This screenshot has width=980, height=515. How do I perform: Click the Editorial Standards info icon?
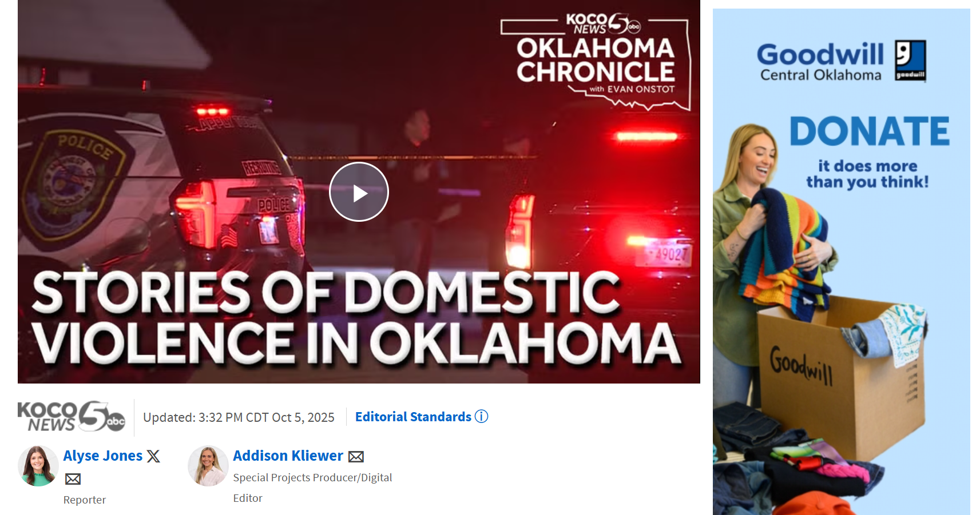(482, 417)
